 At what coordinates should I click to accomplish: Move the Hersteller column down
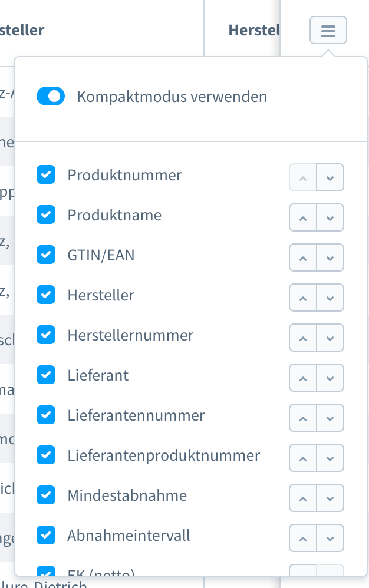coord(330,298)
